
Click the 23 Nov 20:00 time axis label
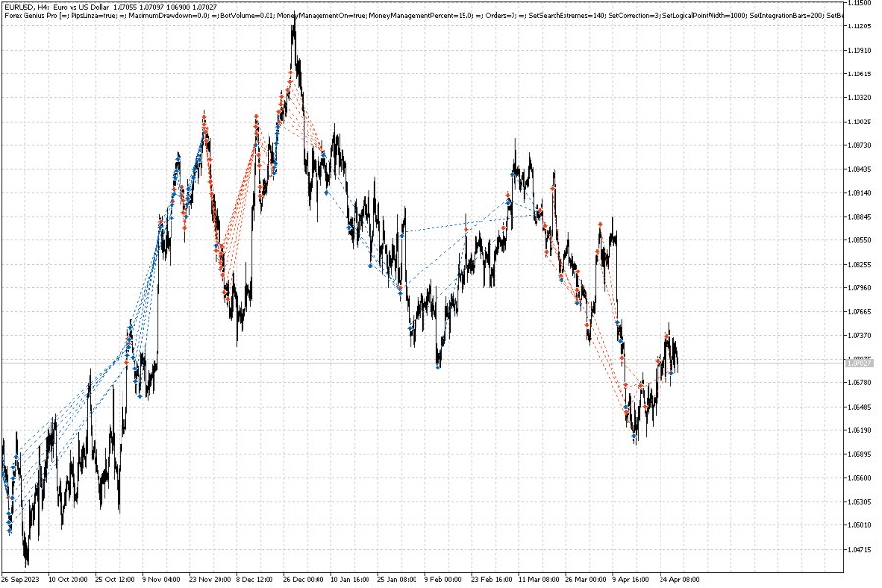click(x=210, y=579)
